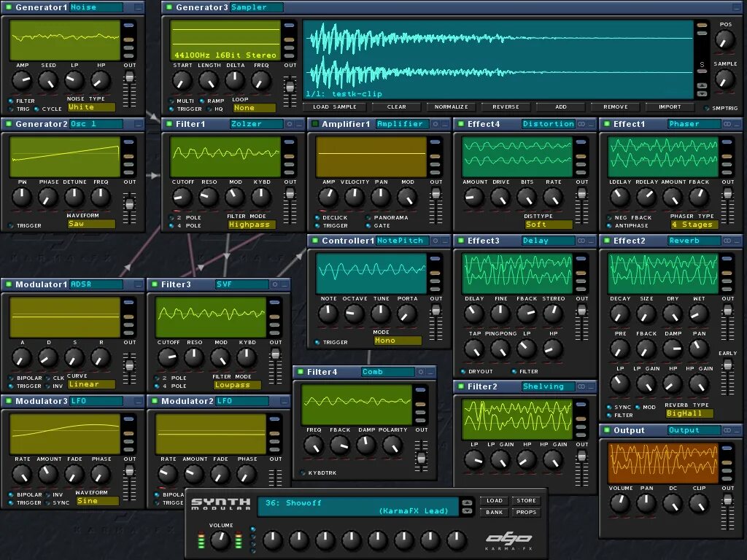The width and height of the screenshot is (747, 560).
Task: Toggle Generator1 module power LED
Action: point(8,7)
